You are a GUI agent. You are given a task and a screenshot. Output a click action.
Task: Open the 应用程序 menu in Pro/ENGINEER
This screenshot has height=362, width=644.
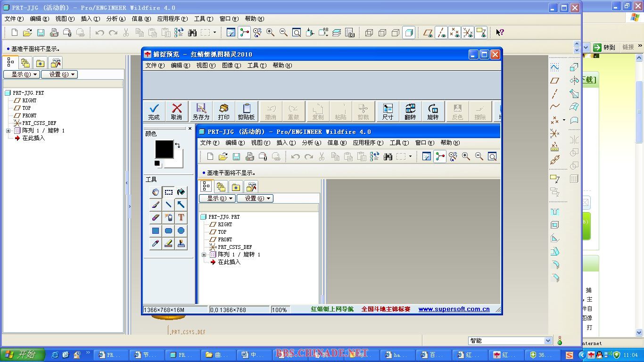coord(172,19)
